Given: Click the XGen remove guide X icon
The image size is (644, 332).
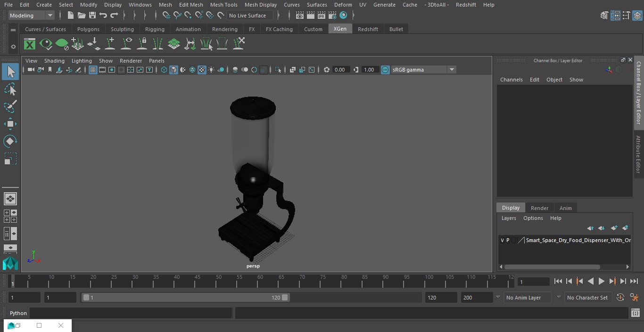Looking at the screenshot, I should (238, 44).
